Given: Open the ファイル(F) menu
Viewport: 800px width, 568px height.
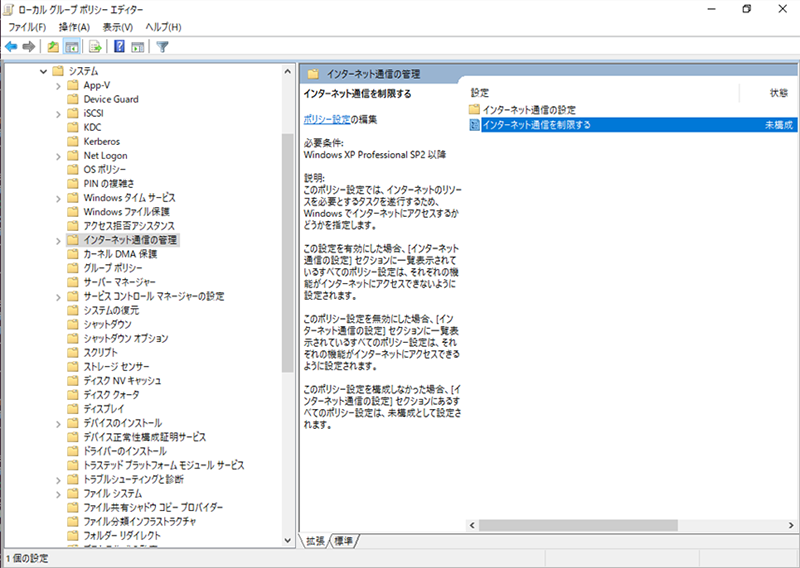Looking at the screenshot, I should click(27, 27).
